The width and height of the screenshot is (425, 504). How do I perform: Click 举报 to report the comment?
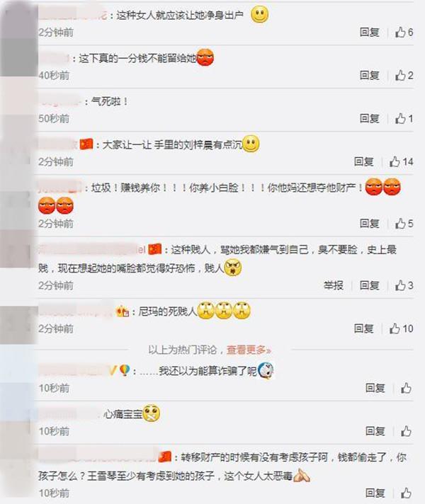(334, 285)
